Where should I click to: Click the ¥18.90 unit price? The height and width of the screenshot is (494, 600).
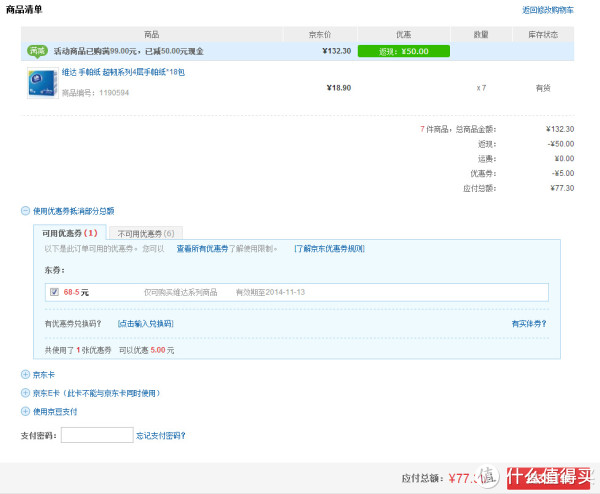(339, 88)
